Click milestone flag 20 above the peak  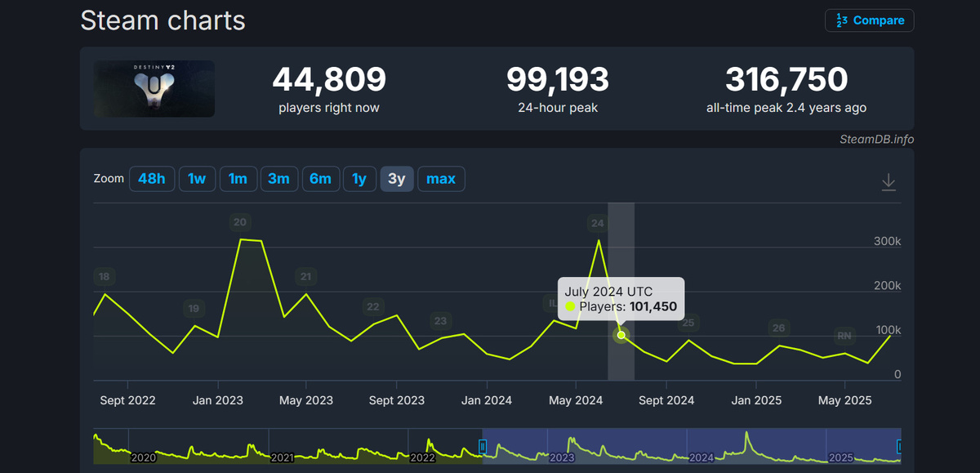(x=240, y=221)
